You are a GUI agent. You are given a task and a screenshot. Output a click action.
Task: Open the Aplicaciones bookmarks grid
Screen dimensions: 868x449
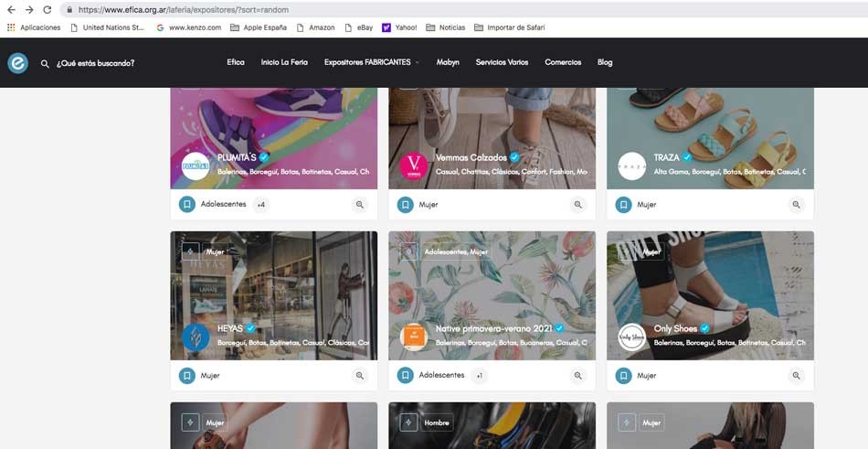34,27
